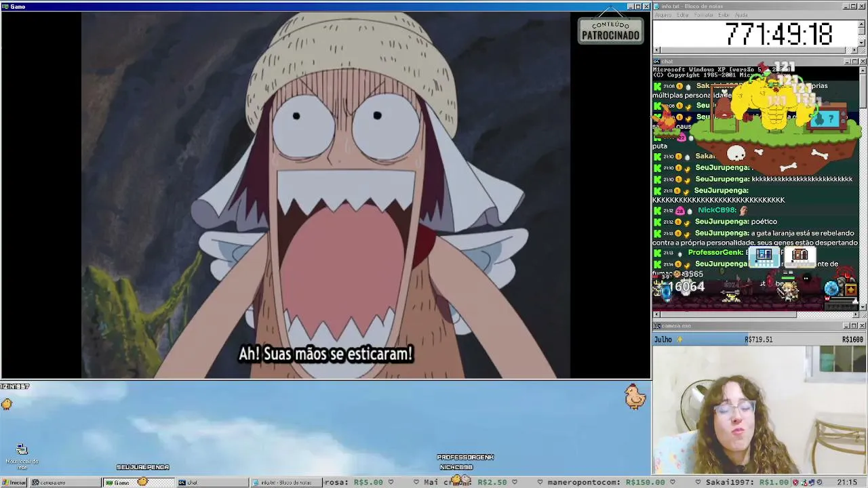Click Notepad's horizontal scroll-right arrow
868x488 pixels.
855,50
